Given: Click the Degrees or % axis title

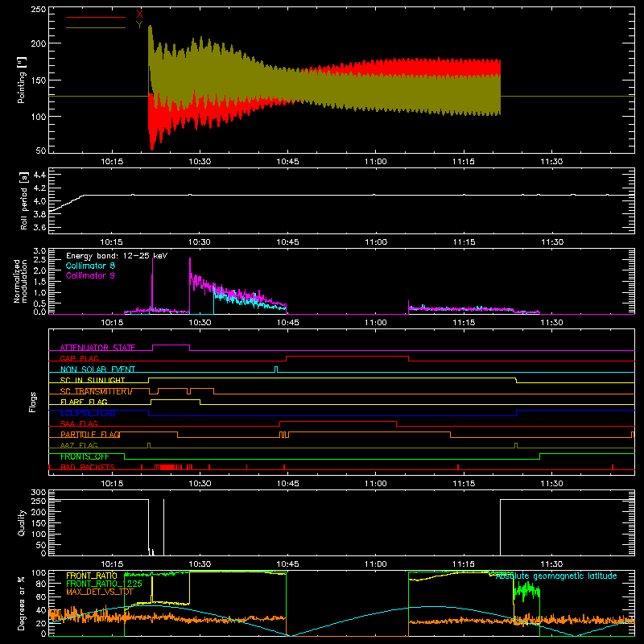Looking at the screenshot, I should pyautogui.click(x=22, y=603).
